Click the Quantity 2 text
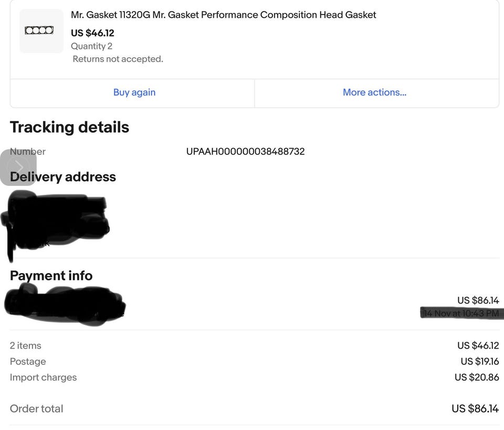This screenshot has width=504, height=430. pyautogui.click(x=91, y=46)
